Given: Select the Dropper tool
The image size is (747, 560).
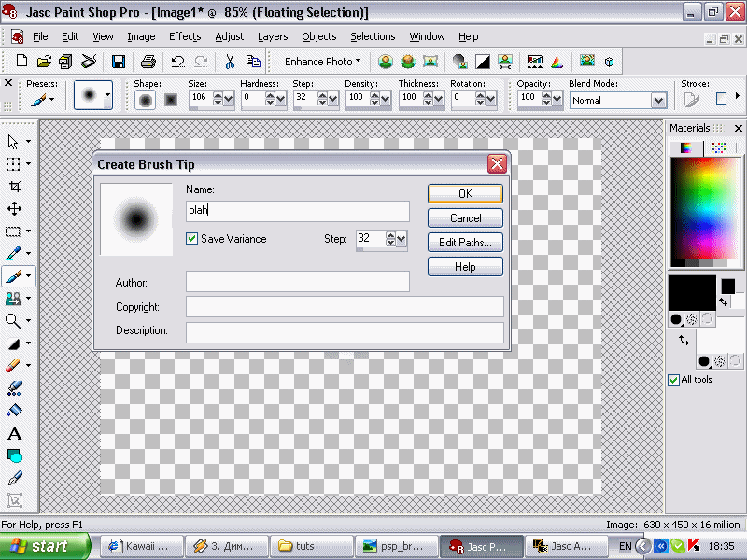Looking at the screenshot, I should pyautogui.click(x=13, y=253).
